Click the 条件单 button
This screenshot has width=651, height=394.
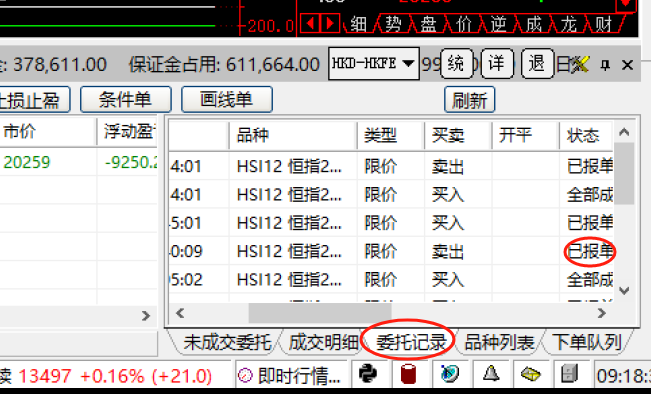point(126,100)
